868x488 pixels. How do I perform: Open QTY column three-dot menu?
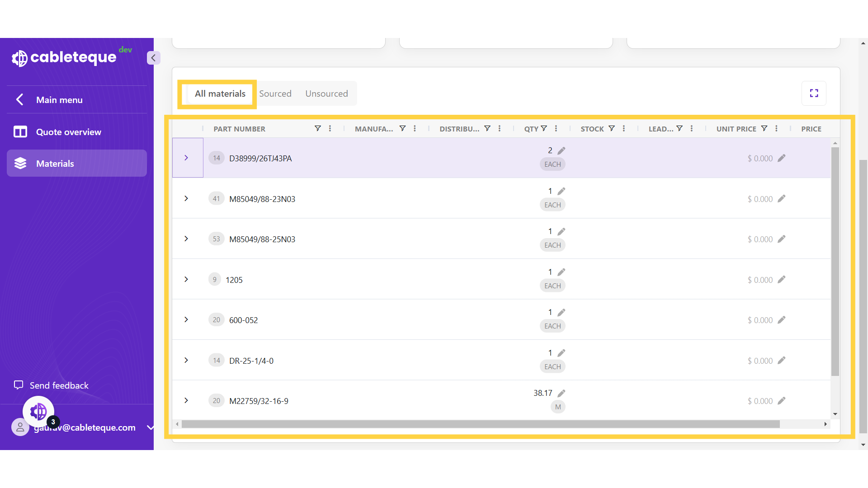[x=556, y=129]
